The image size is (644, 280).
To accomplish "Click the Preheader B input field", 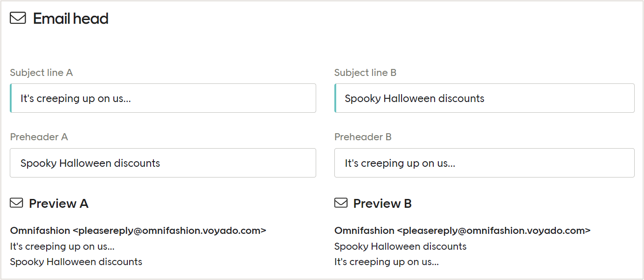I will click(484, 163).
